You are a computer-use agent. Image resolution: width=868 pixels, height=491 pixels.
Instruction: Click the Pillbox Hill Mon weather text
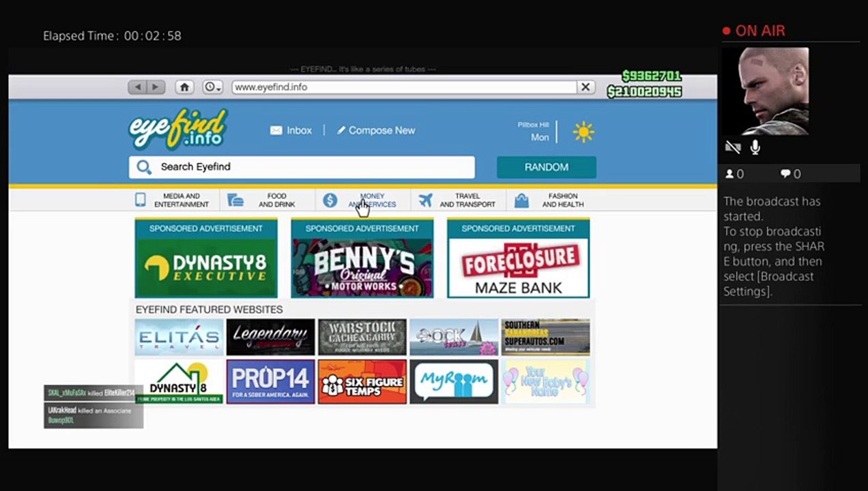pyautogui.click(x=534, y=132)
